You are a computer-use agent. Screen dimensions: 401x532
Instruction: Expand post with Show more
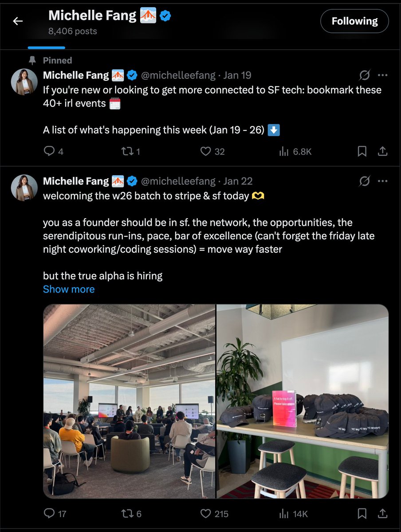[x=69, y=289]
